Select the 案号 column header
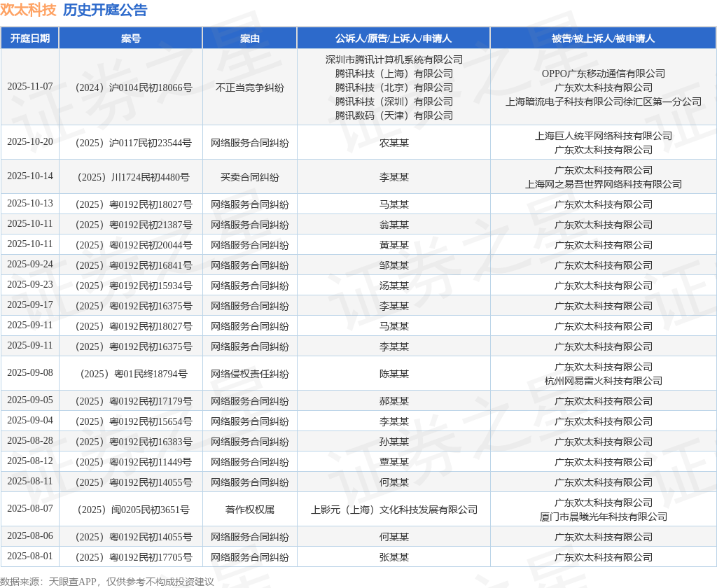The image size is (717, 588). pos(131,38)
